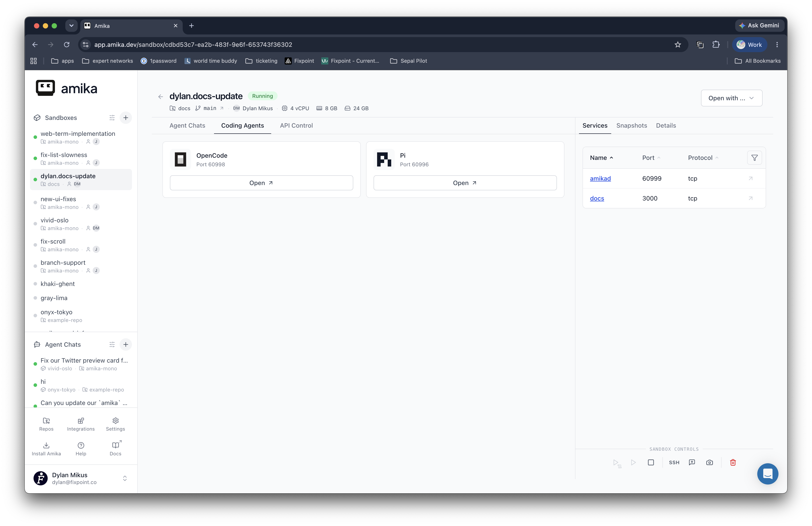Switch to Agent Chats tab
The height and width of the screenshot is (526, 812).
pos(187,126)
